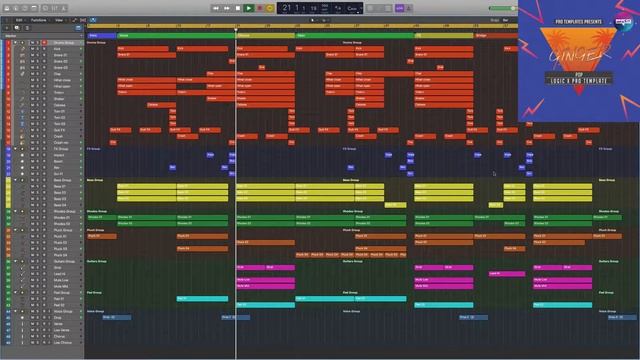Select the Mute Low track name

coord(61,280)
